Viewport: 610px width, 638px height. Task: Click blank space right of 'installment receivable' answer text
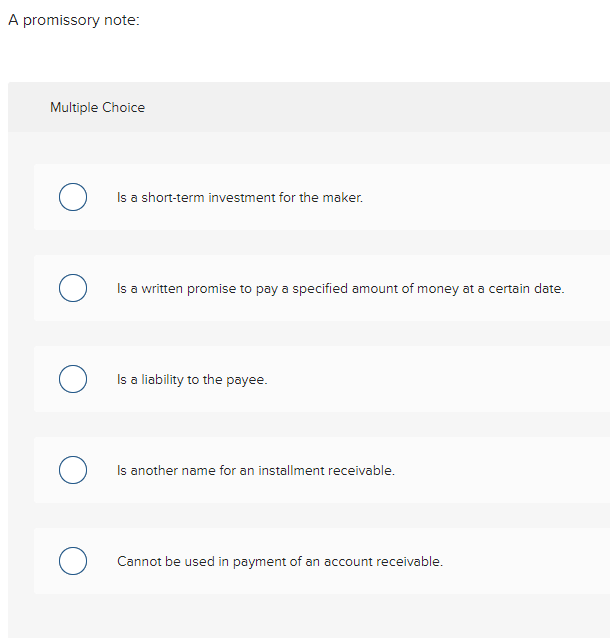(500, 470)
